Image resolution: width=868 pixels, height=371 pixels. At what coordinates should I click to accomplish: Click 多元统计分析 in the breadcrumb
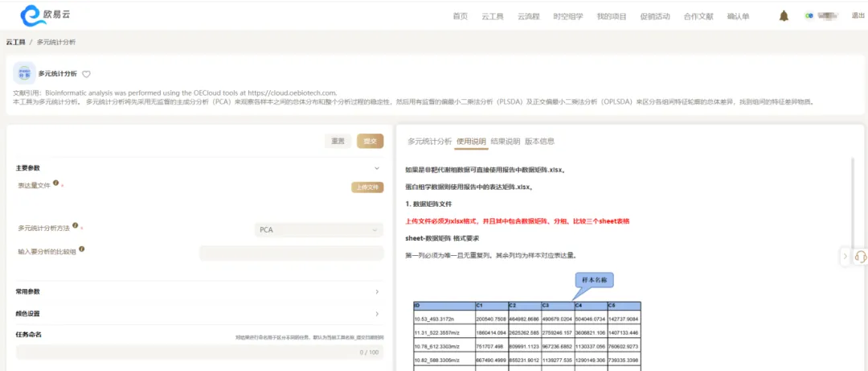(56, 42)
